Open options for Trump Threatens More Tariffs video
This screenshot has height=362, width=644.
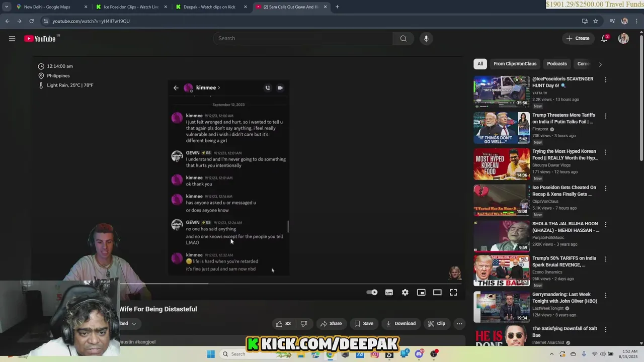click(606, 116)
